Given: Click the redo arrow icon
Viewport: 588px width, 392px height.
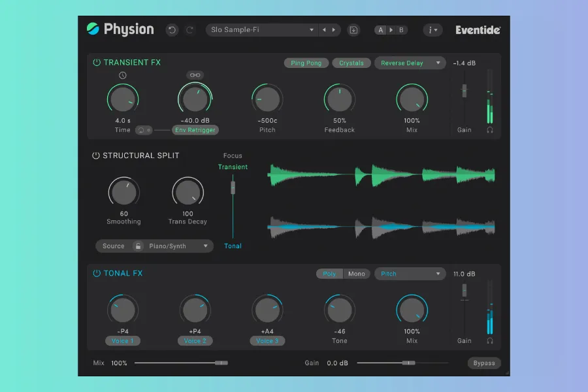Looking at the screenshot, I should click(189, 29).
